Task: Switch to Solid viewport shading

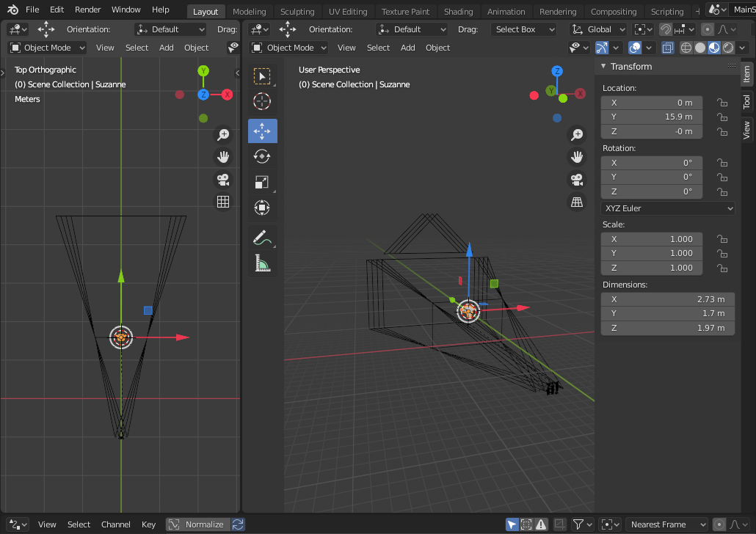Action: [700, 48]
